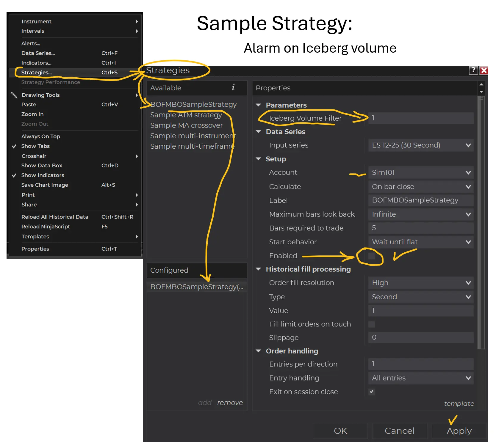Open the Account dropdown showing Sim101
The image size is (496, 448).
point(420,172)
